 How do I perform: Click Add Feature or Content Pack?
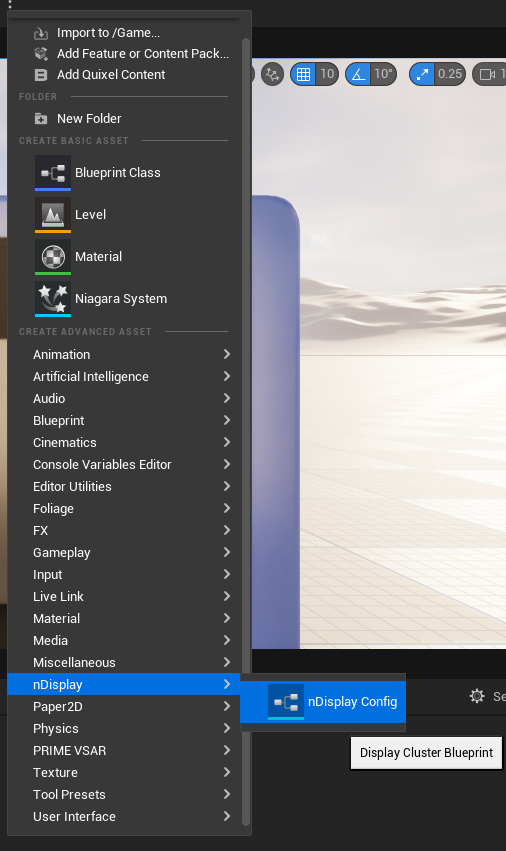tap(143, 54)
